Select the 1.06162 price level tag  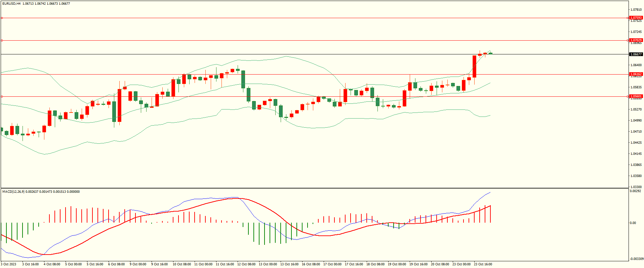(636, 74)
